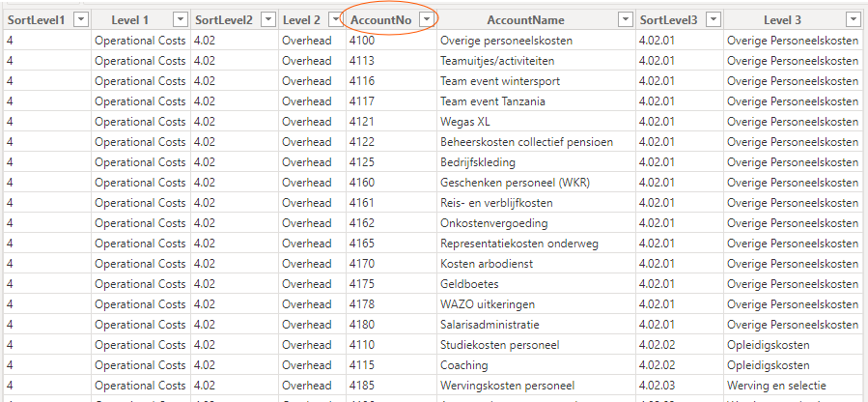
Task: Click account number 4161 cell
Action: [x=391, y=203]
